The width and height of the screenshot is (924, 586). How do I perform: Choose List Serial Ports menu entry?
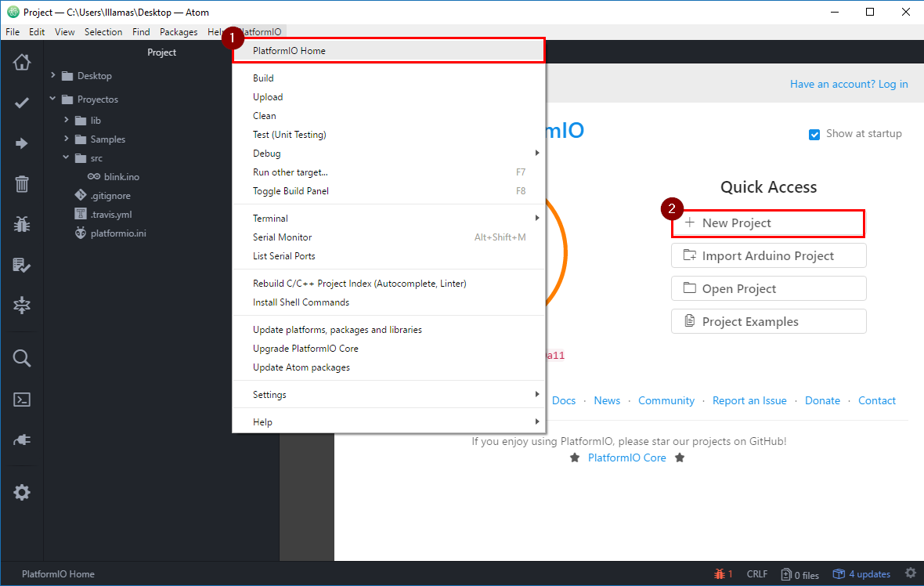click(x=389, y=256)
